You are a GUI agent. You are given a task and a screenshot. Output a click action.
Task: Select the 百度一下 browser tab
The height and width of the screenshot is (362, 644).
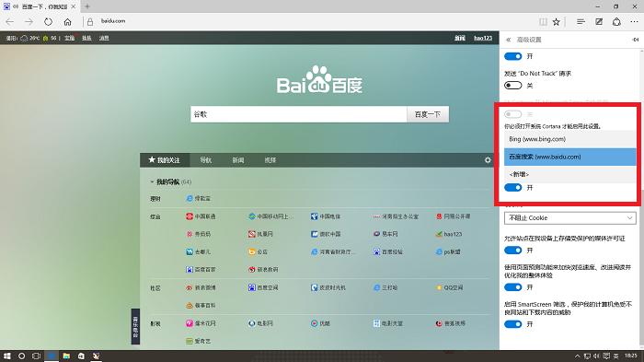(40, 6)
